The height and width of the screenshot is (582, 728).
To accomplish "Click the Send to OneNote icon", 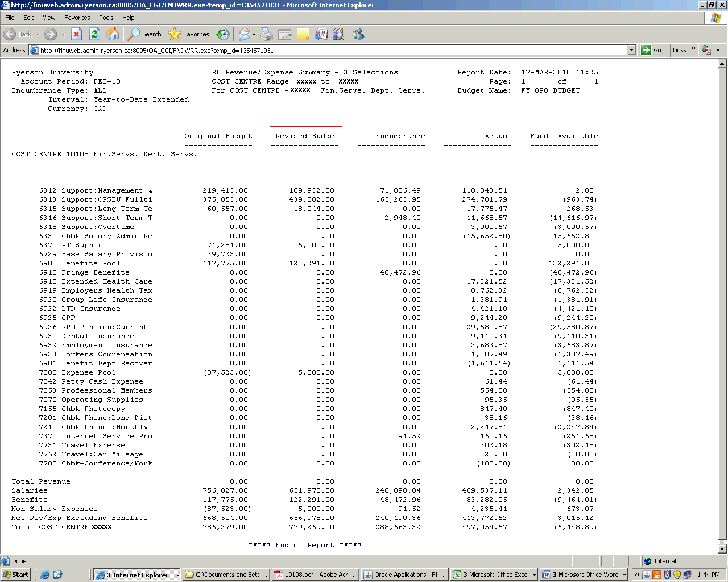I will pos(321,34).
